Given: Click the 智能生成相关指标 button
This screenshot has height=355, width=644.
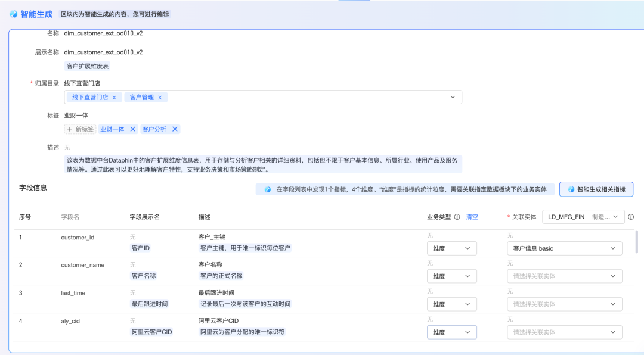Looking at the screenshot, I should (x=597, y=189).
